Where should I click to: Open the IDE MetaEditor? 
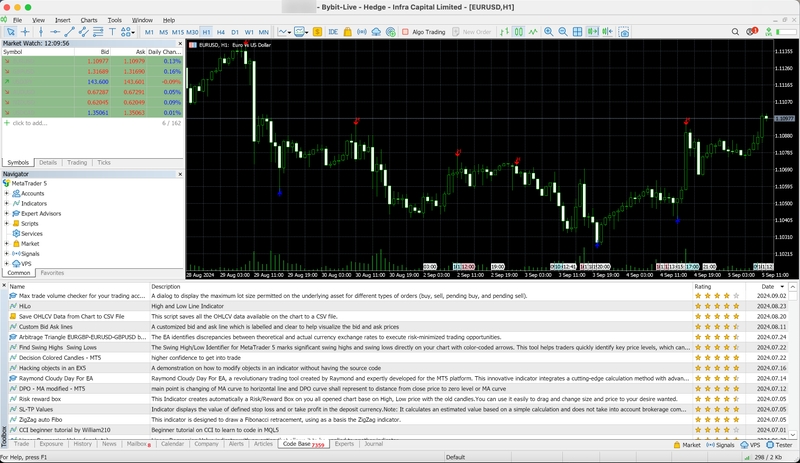(333, 32)
